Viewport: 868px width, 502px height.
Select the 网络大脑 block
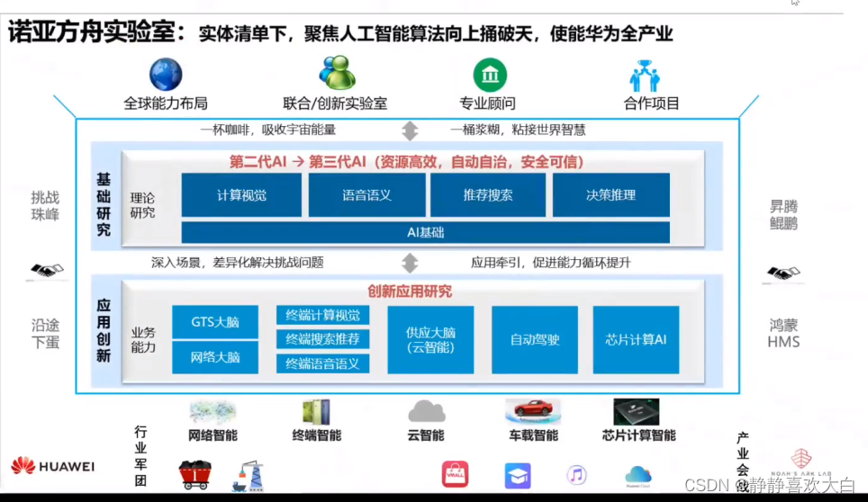click(x=215, y=357)
